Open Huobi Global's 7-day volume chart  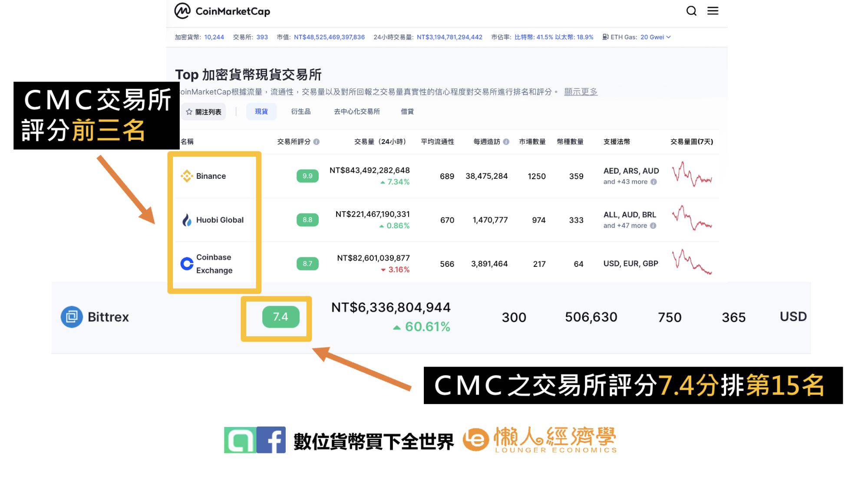pyautogui.click(x=692, y=218)
